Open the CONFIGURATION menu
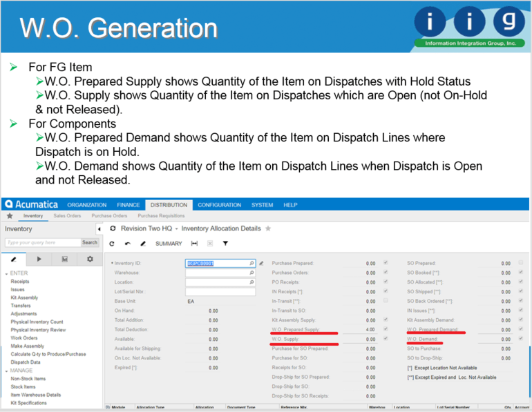Screen dimensions: 532x412 coord(219,205)
